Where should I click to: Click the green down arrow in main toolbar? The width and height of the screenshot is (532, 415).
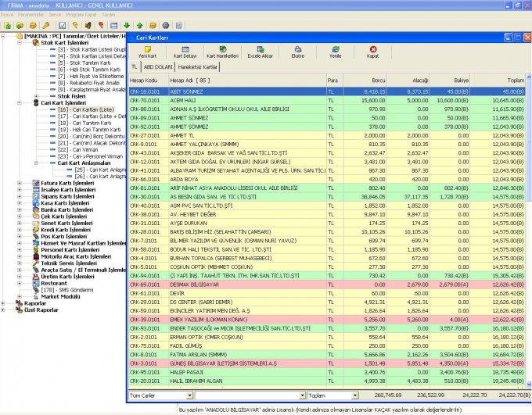click(x=128, y=25)
